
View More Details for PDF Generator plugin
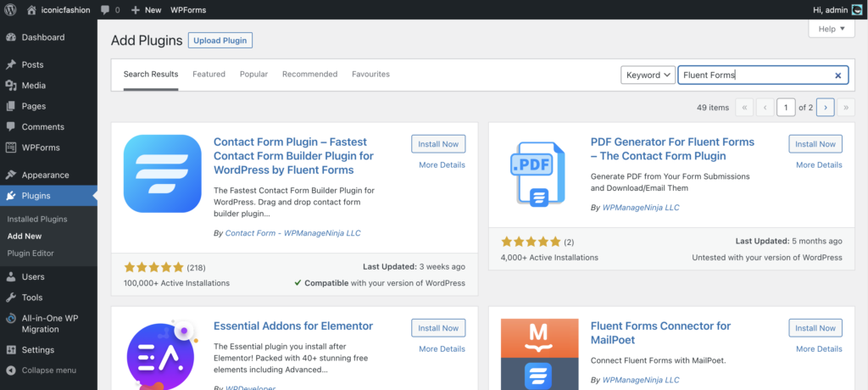coord(819,164)
